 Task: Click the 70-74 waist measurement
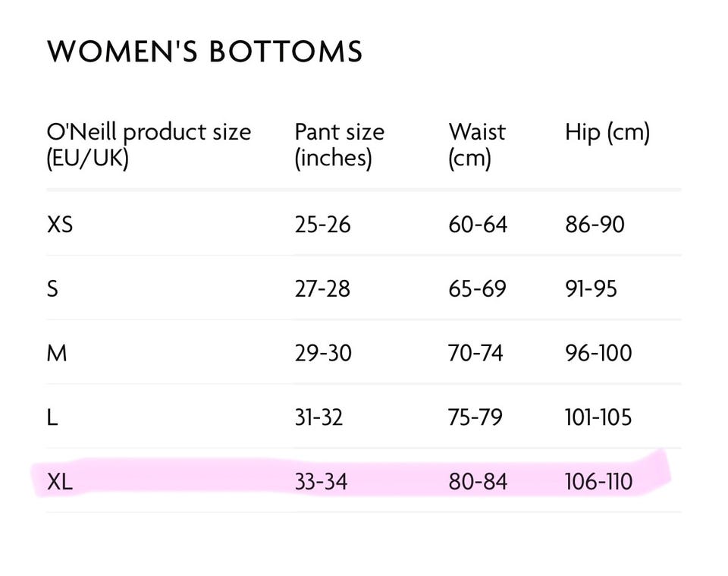point(475,353)
